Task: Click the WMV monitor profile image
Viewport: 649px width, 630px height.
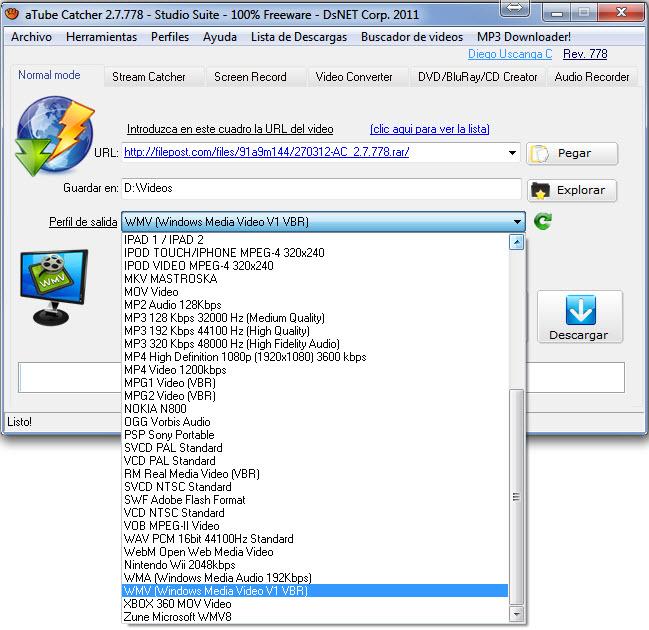Action: (54, 287)
